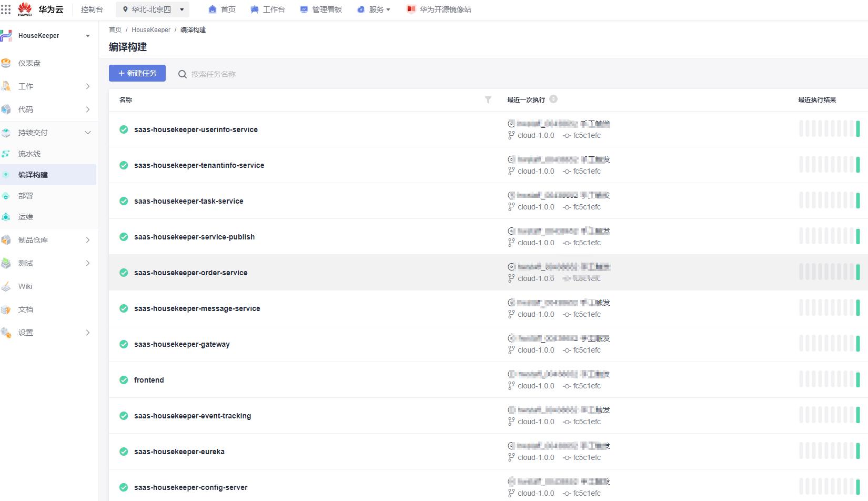Click latest green result bar for gateway
Image resolution: width=868 pixels, height=501 pixels.
point(857,344)
